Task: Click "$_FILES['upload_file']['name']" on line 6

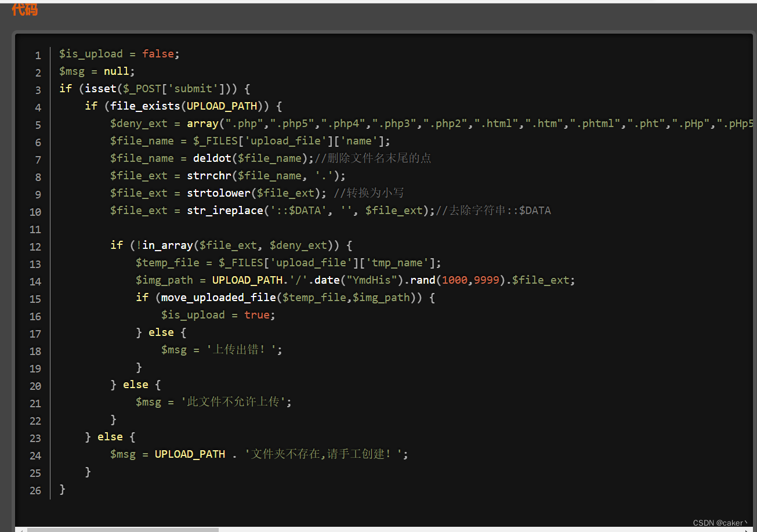Action: pos(288,141)
